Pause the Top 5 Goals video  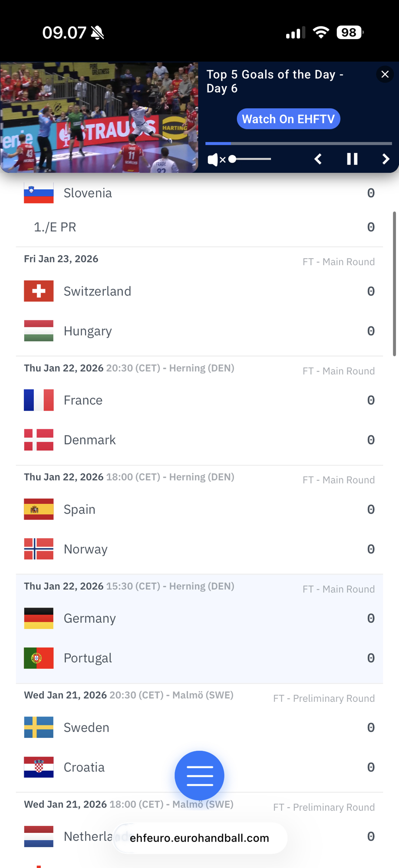(352, 159)
